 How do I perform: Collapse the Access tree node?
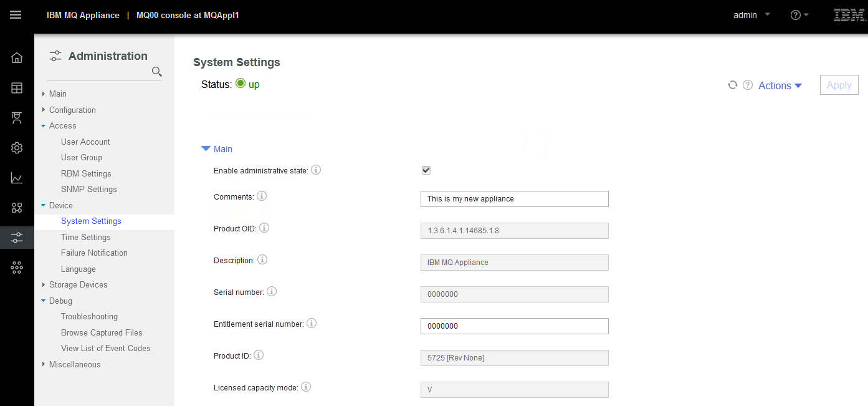pyautogui.click(x=44, y=126)
